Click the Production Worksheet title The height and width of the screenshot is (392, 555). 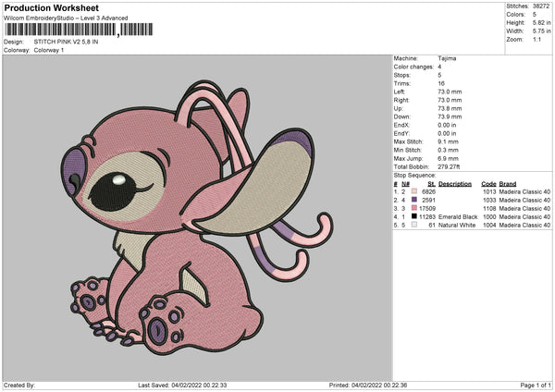[x=52, y=7]
